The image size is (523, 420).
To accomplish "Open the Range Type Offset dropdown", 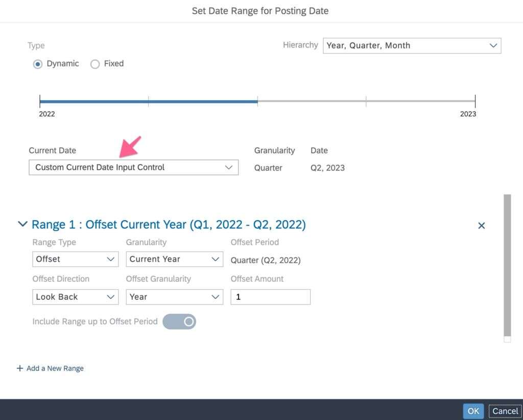I will pos(75,259).
